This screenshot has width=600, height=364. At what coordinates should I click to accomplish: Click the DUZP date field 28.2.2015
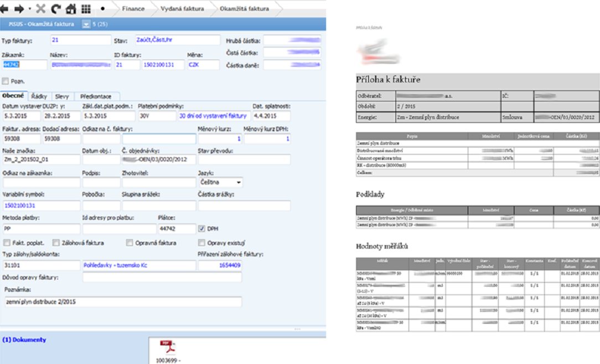click(x=61, y=116)
